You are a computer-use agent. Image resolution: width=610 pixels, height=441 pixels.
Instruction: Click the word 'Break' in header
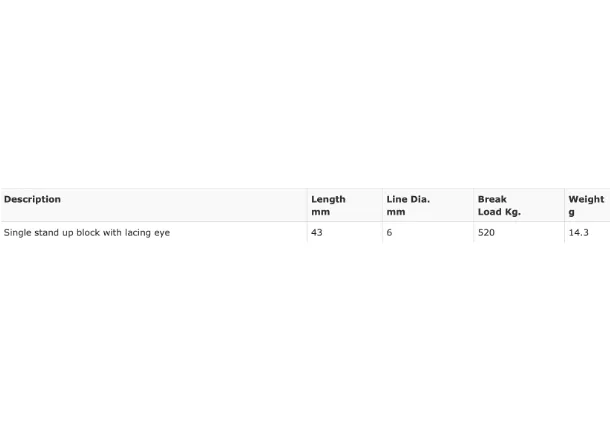[x=492, y=199]
